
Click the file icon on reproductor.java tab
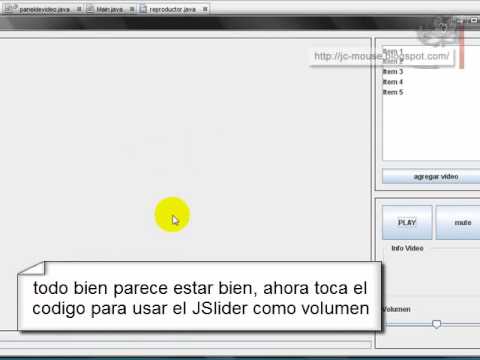(x=143, y=9)
